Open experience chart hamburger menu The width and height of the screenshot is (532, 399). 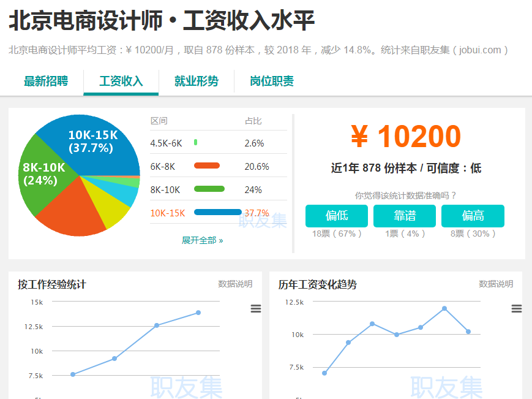[256, 308]
